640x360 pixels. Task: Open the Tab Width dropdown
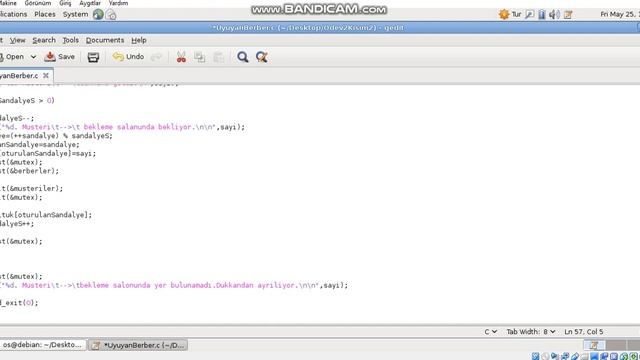[x=531, y=331]
